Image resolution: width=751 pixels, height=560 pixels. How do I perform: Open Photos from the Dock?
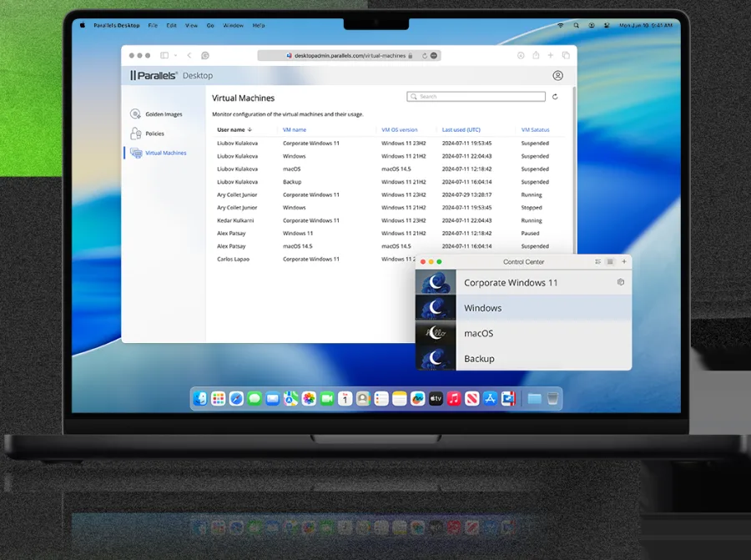coord(309,399)
